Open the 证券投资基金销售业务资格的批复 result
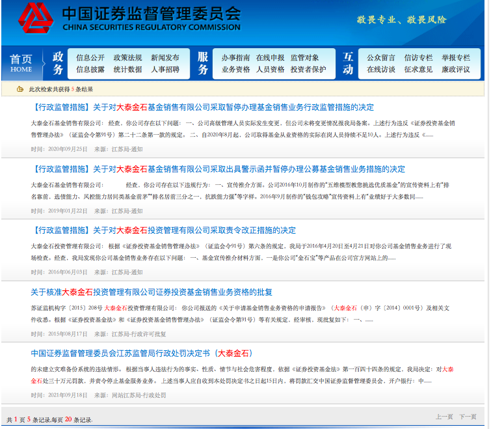The height and width of the screenshot is (429, 504). tap(152, 292)
